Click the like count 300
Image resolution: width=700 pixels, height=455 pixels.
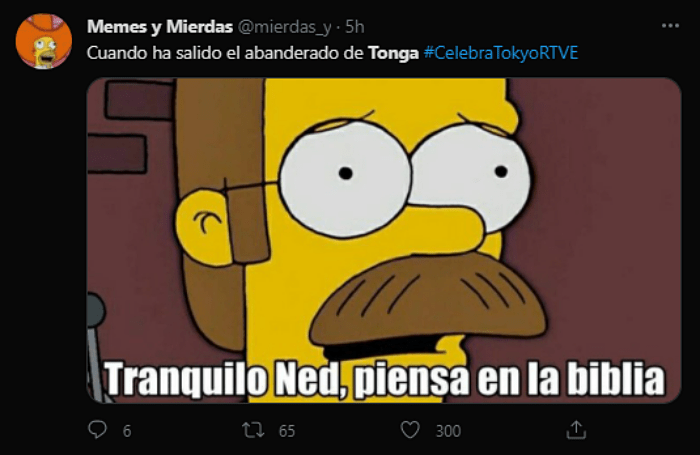(x=448, y=431)
